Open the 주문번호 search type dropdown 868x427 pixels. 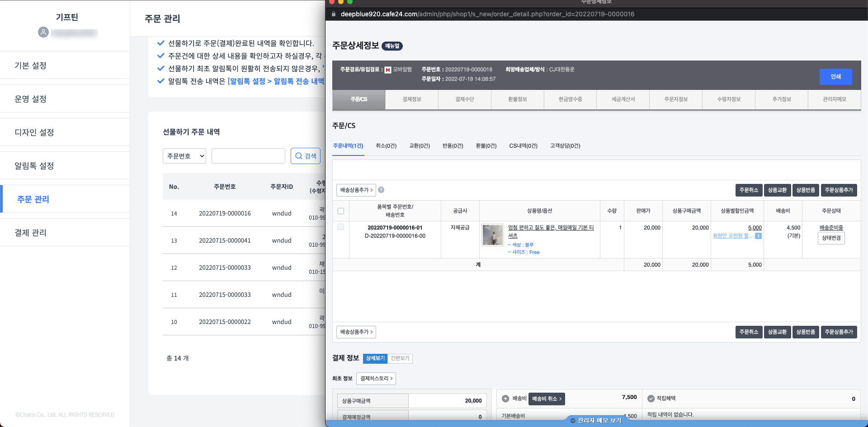[184, 156]
